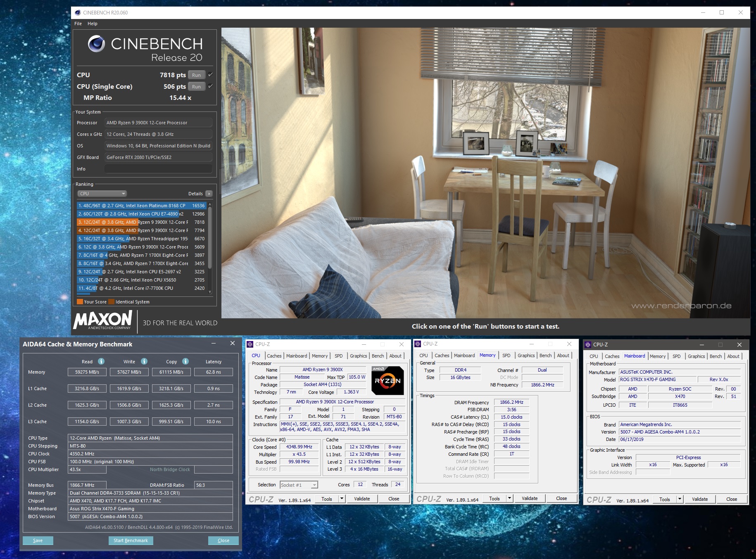Click the Processor name field in Your System

158,123
